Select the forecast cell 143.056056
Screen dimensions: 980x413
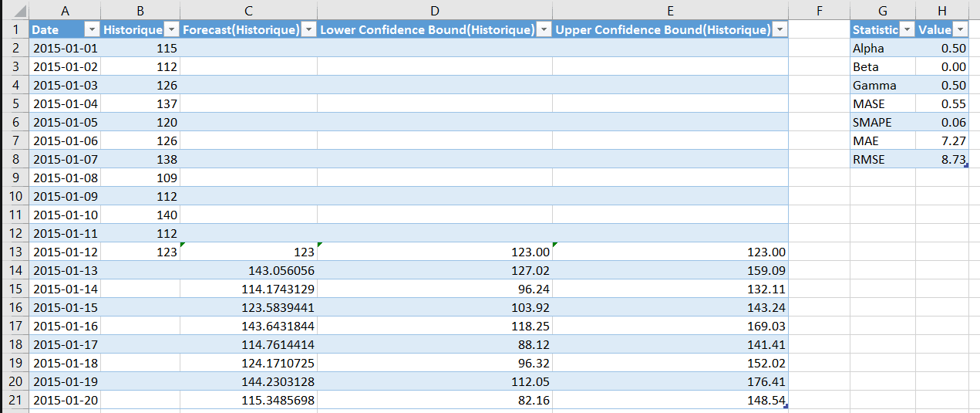(248, 270)
